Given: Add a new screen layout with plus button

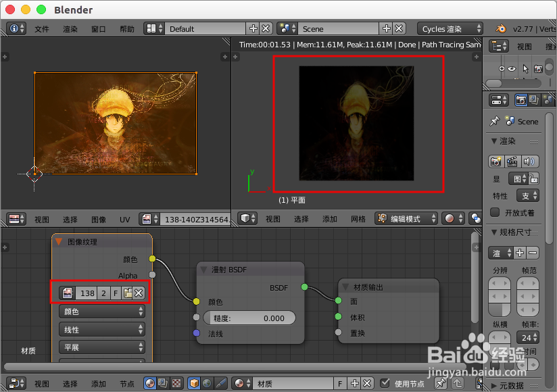Looking at the screenshot, I should click(x=253, y=29).
